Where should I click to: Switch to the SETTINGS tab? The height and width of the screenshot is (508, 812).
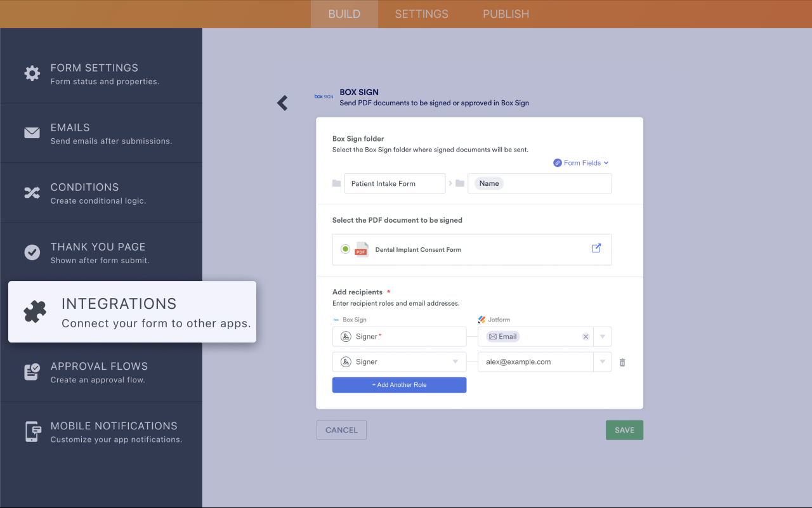click(x=421, y=13)
